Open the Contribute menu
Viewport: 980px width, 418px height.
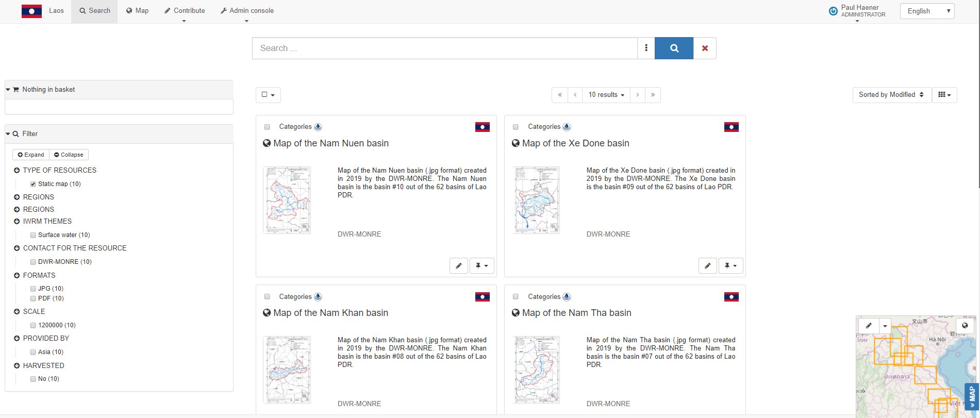click(x=185, y=11)
